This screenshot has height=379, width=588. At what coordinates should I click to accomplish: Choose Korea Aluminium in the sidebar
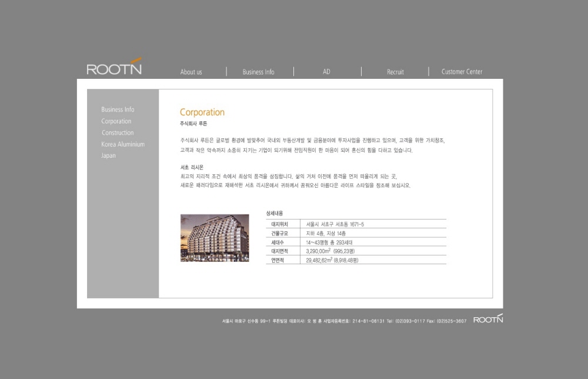click(123, 144)
